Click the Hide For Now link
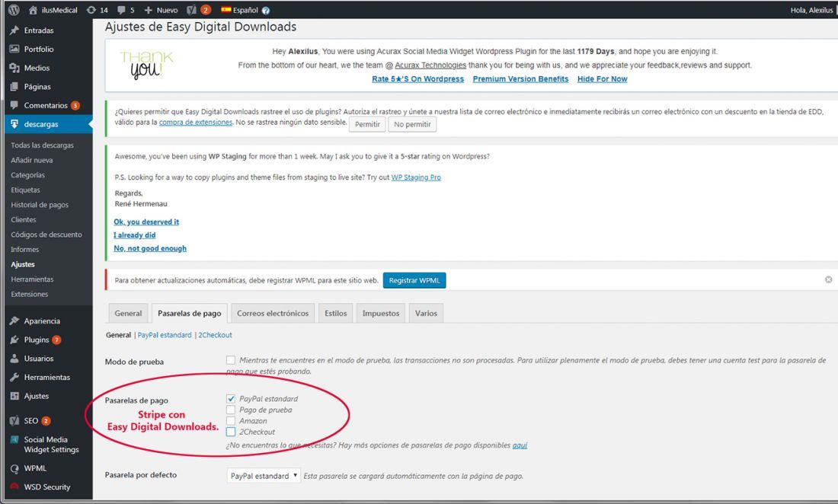Screen dimensions: 838x504 [x=603, y=79]
